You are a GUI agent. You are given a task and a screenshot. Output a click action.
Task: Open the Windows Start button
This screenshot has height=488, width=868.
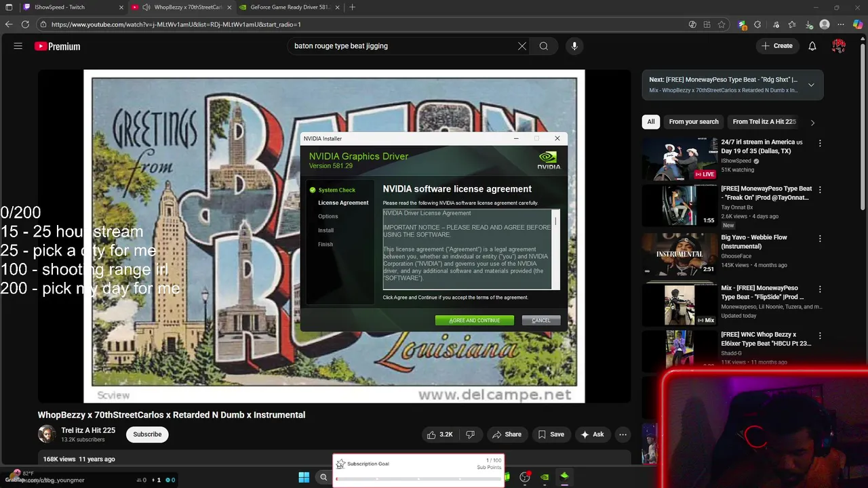coord(304,477)
